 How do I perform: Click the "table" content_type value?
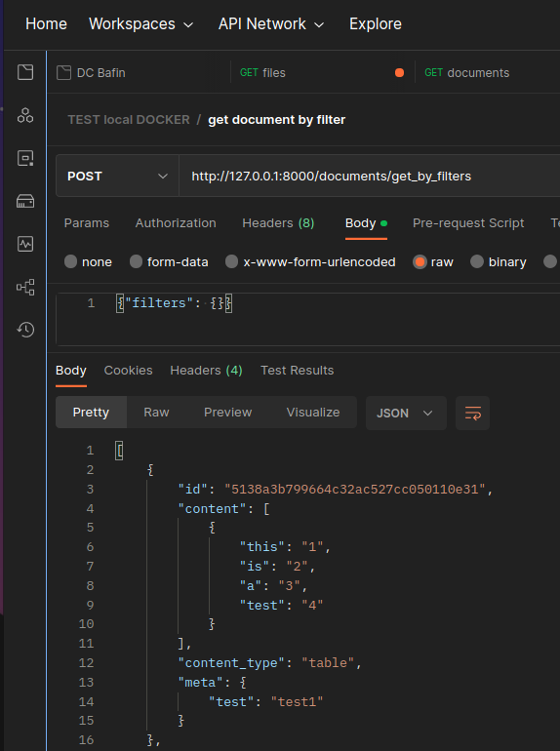tap(328, 663)
